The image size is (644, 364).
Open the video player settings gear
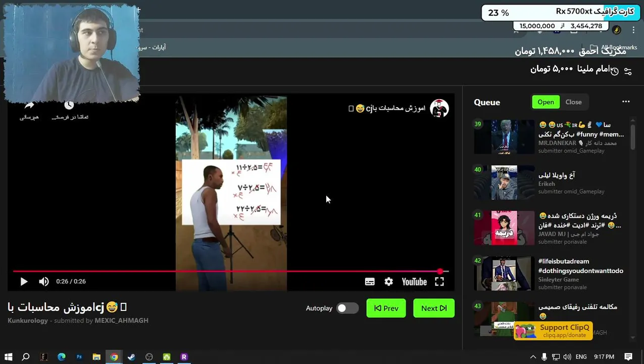(388, 282)
